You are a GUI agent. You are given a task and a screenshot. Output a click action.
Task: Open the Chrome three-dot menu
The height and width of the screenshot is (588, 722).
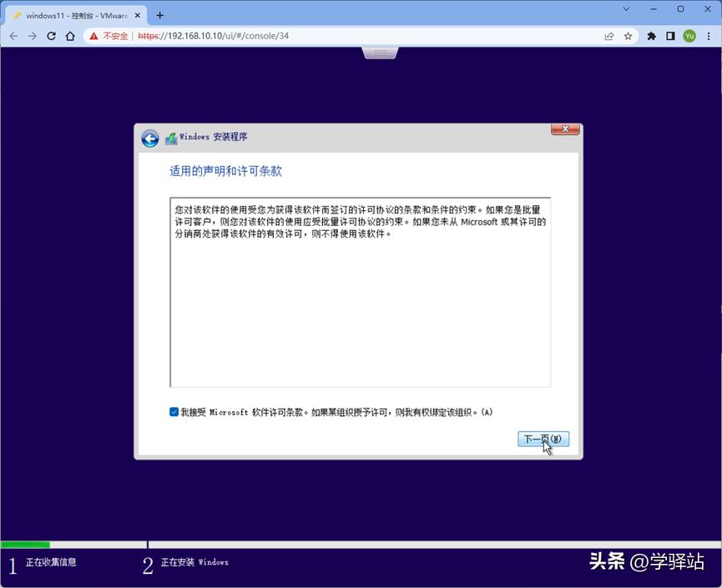point(709,36)
